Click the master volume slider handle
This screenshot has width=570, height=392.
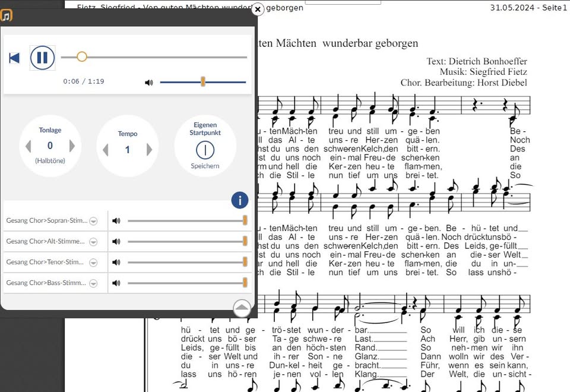click(203, 82)
